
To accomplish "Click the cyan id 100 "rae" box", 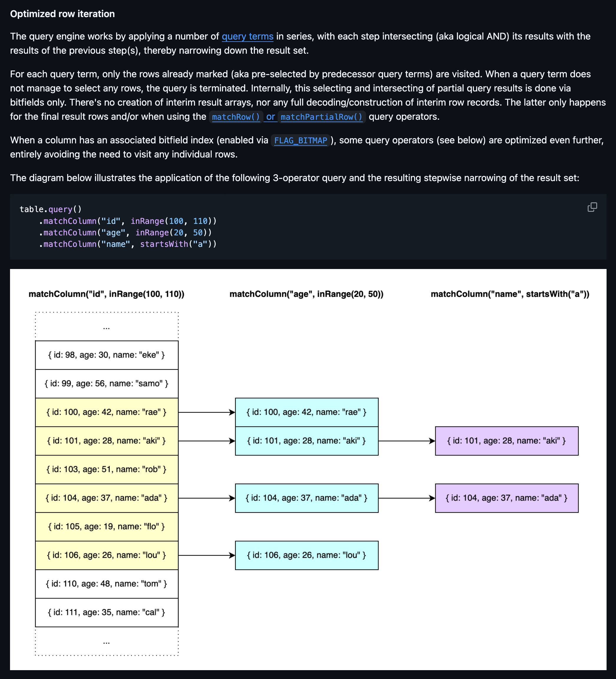I will click(x=306, y=412).
